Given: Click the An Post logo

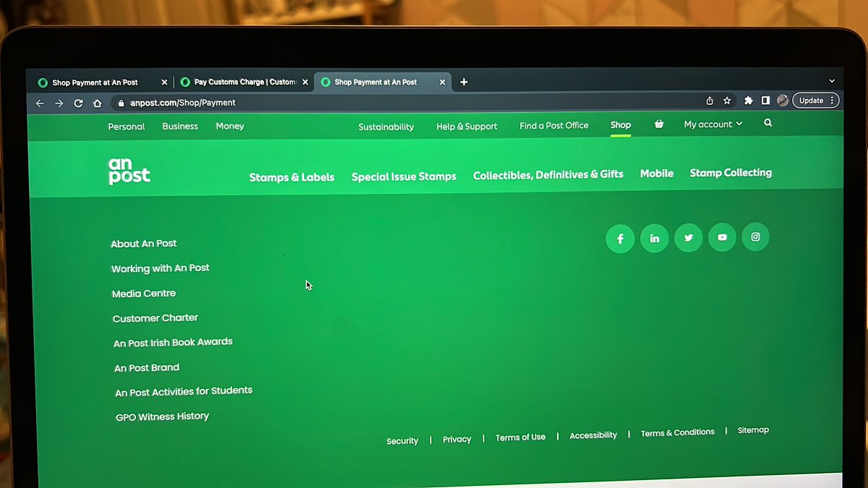Looking at the screenshot, I should pyautogui.click(x=129, y=171).
